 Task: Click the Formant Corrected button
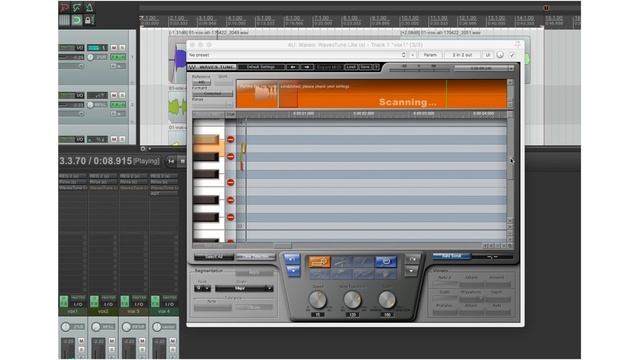point(212,93)
